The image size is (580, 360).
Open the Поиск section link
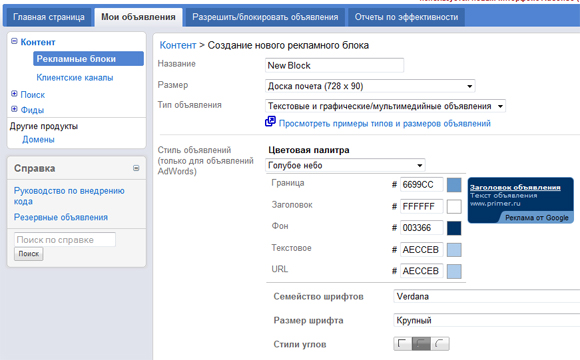pos(33,95)
